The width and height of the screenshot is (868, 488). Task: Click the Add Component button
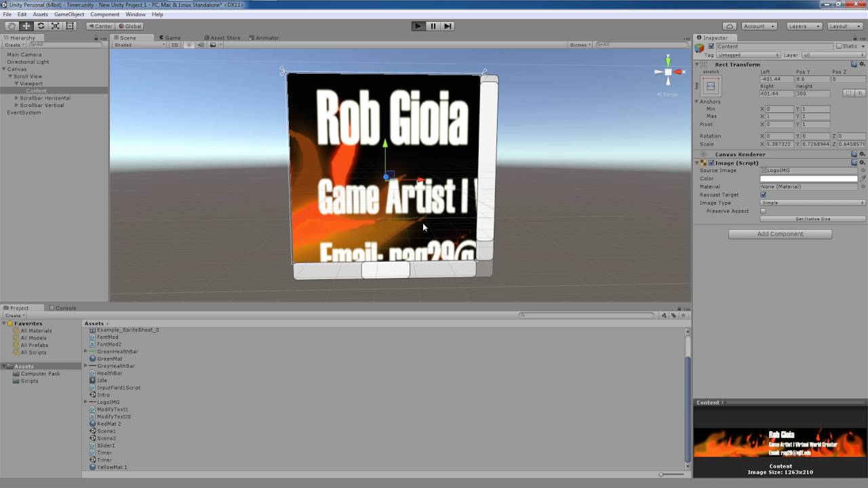(780, 234)
